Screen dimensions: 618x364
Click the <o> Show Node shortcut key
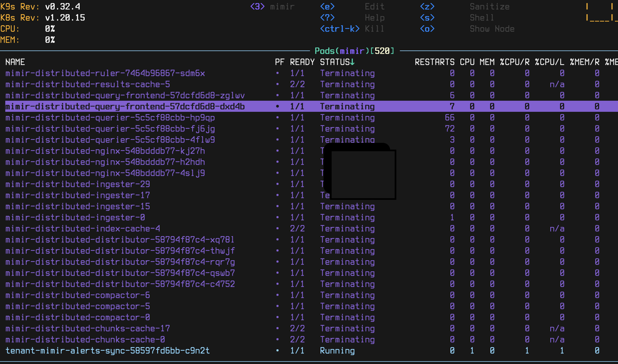427,29
